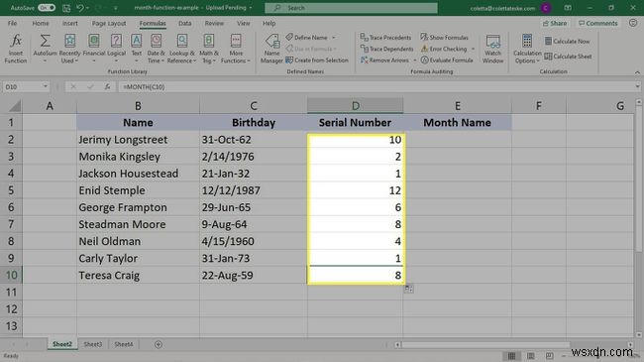Open the Auto Fill Options button
Viewport: 644px width, 362px height.
(408, 289)
